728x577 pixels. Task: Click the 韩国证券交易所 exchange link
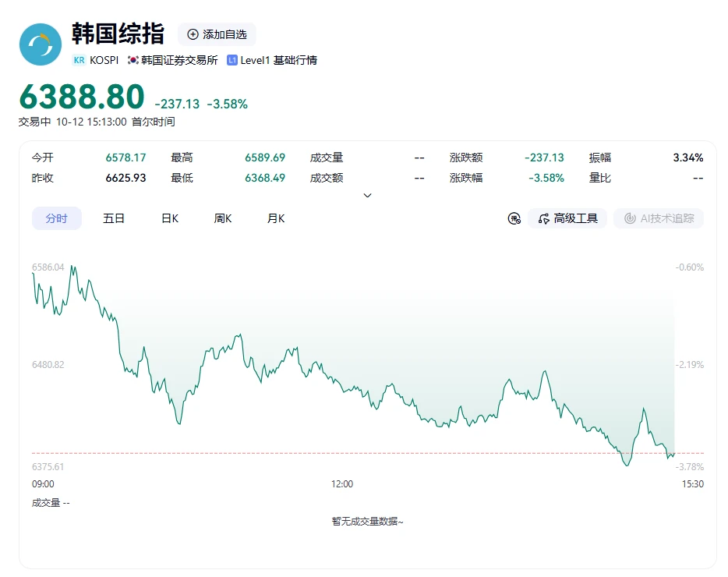click(179, 60)
